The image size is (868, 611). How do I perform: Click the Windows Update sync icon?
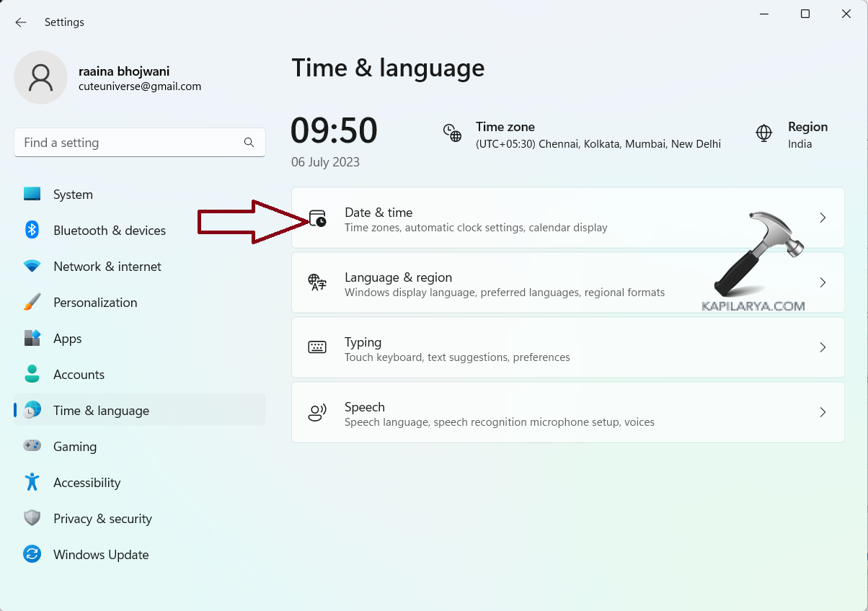32,554
